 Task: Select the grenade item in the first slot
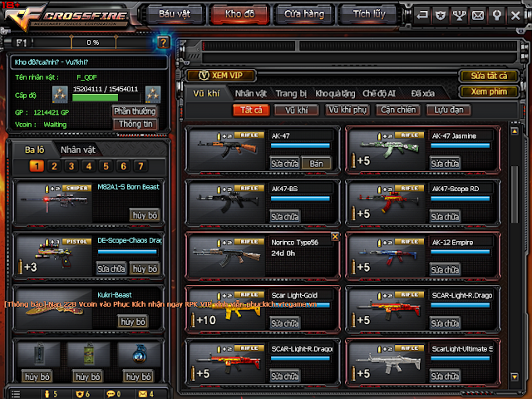(38, 355)
